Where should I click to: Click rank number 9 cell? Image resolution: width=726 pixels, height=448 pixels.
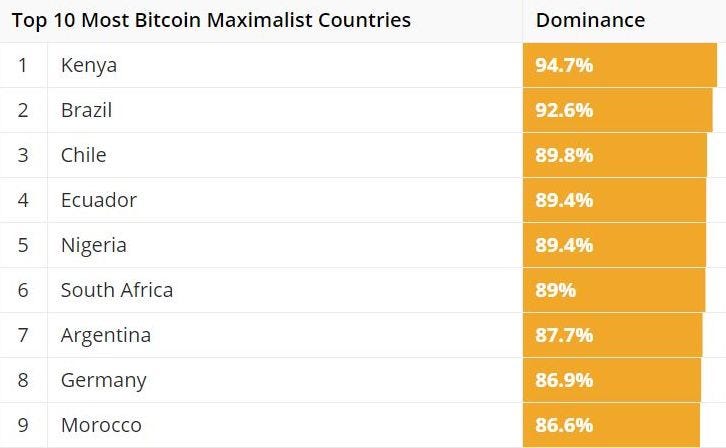[x=23, y=425]
